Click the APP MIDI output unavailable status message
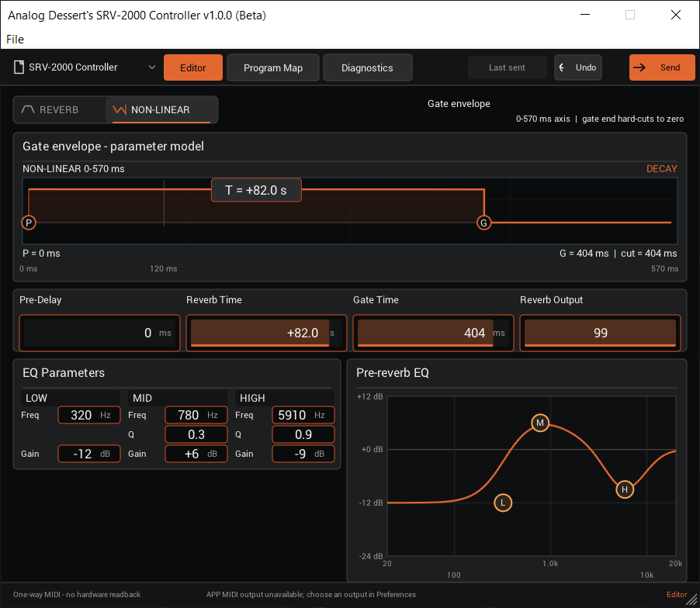Screen dimensions: 700x608 [311, 594]
